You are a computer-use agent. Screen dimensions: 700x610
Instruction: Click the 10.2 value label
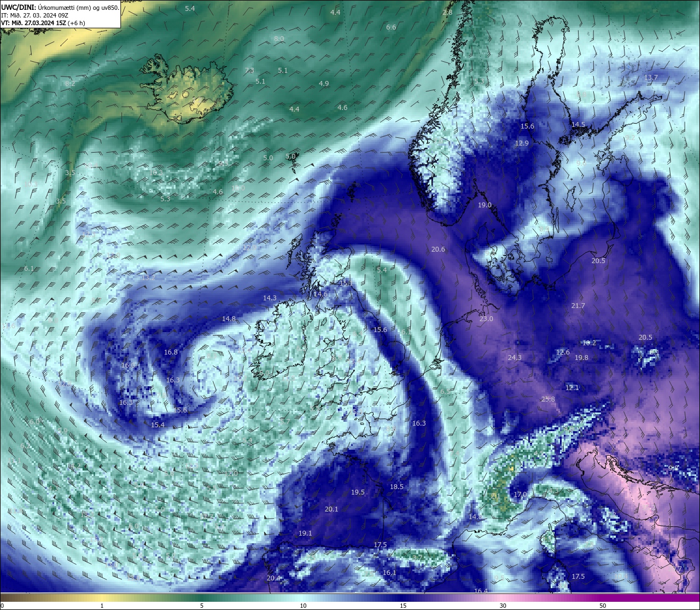(589, 342)
